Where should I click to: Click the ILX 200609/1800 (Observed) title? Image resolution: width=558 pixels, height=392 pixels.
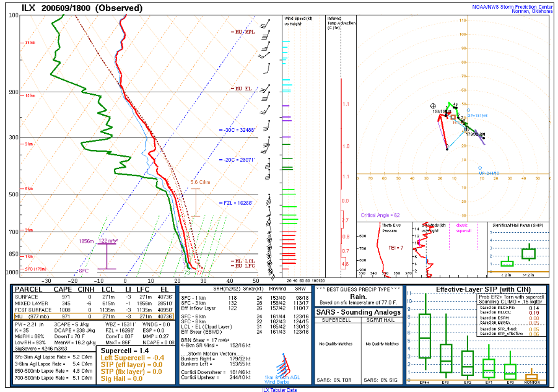82,8
